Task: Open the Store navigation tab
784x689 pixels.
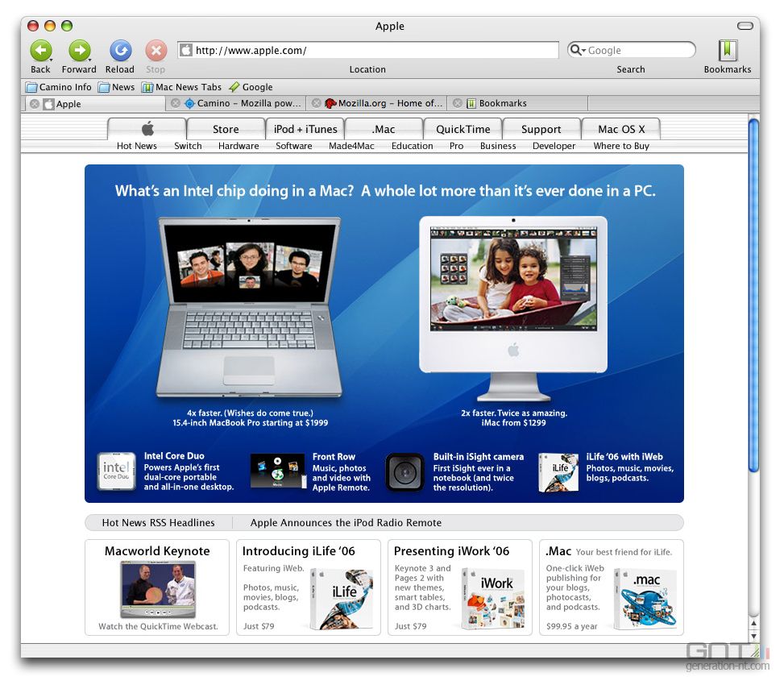Action: click(226, 129)
